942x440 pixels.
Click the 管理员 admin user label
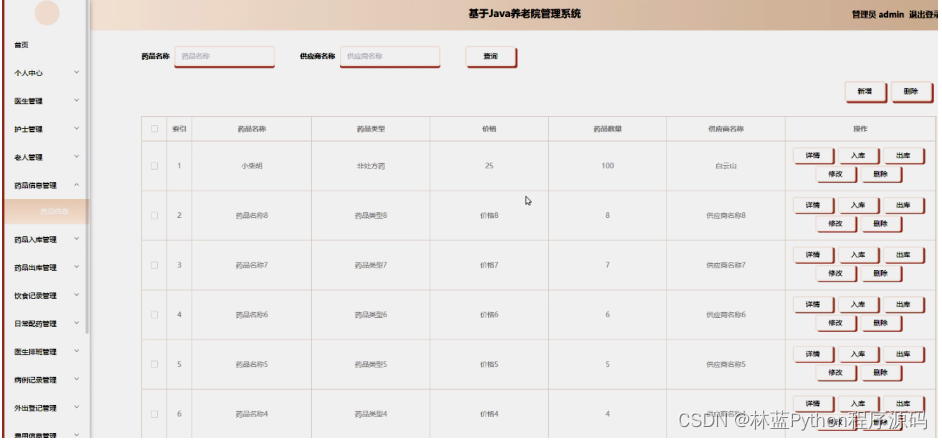click(x=878, y=15)
